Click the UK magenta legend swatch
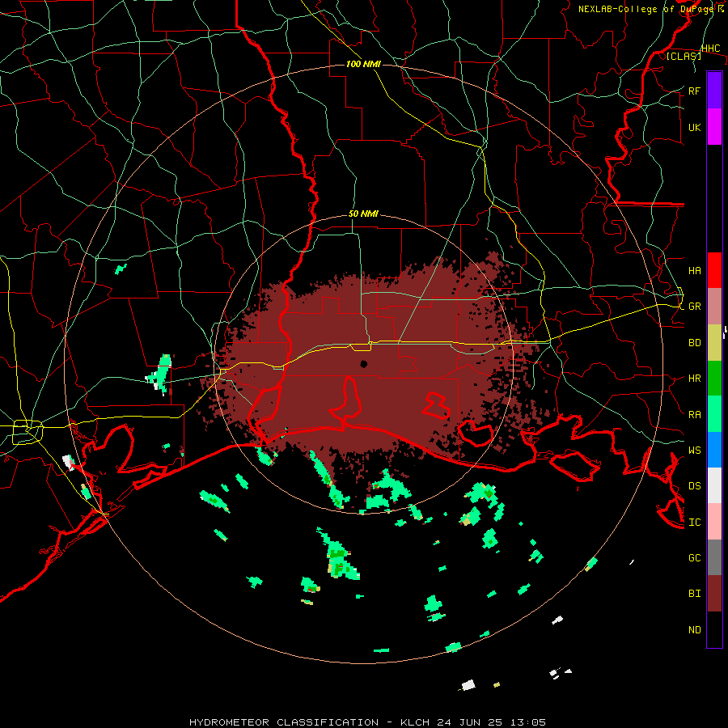728x728 pixels. coord(714,127)
